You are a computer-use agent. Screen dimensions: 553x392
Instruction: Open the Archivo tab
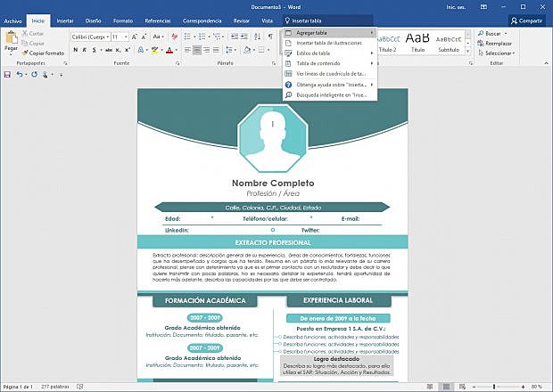coord(13,20)
